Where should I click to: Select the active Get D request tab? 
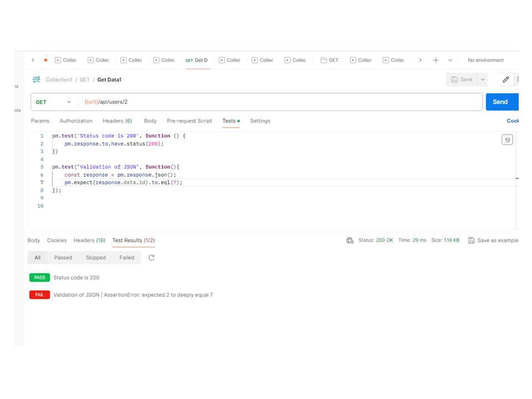(x=196, y=60)
